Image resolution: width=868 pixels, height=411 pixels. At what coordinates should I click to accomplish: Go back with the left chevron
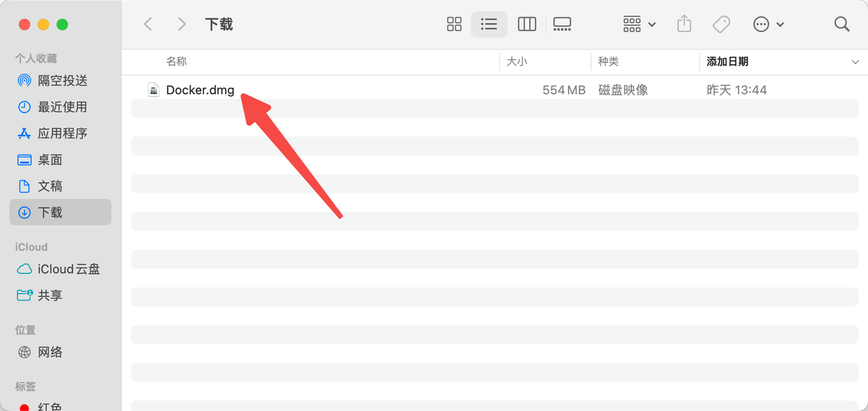tap(148, 24)
